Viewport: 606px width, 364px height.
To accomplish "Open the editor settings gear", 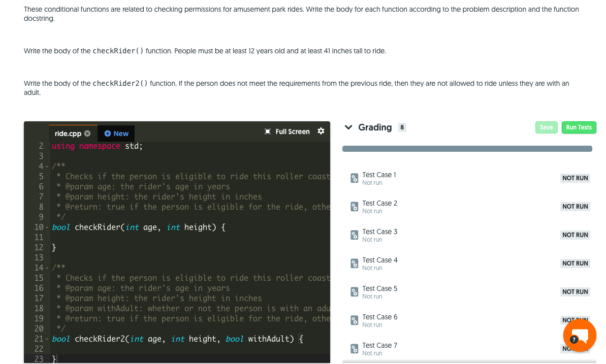I will pos(321,131).
